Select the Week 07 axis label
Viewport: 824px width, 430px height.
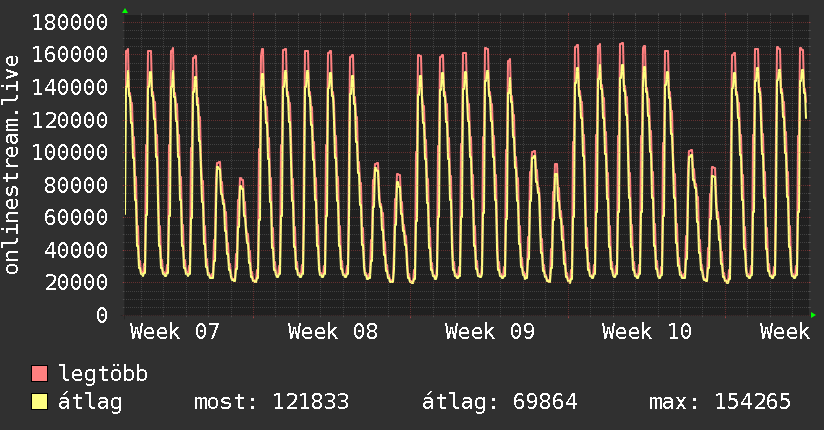175,332
